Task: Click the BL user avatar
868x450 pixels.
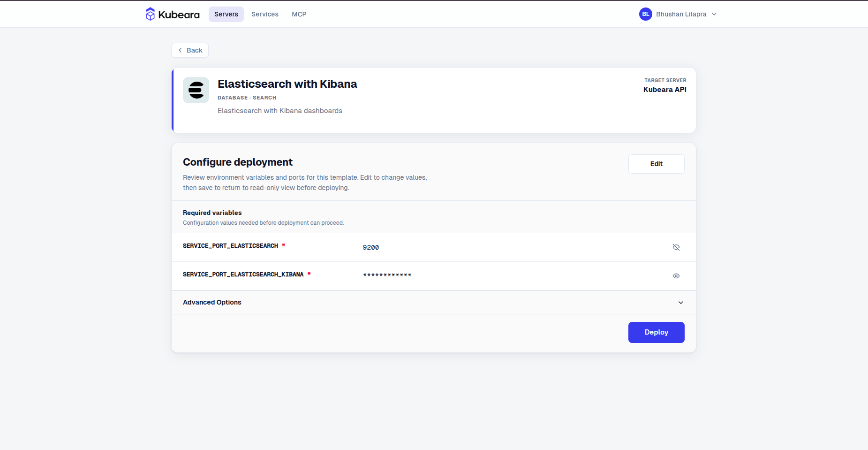Action: point(645,14)
